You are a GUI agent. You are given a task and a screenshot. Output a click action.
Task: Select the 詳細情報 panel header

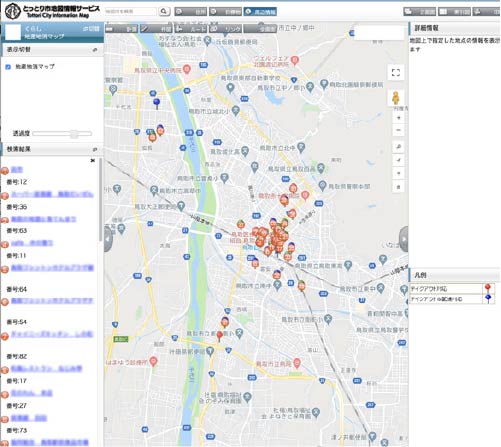tap(455, 28)
